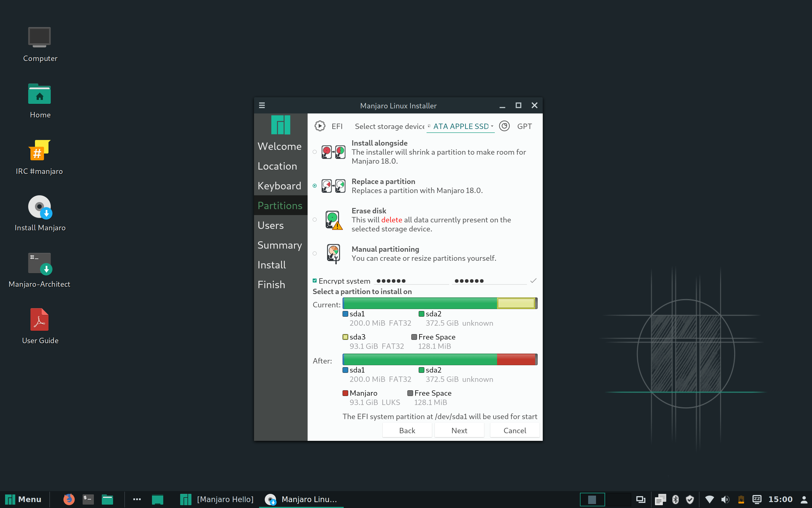Screen dimensions: 812x508
Task: Click the Install alongside drives icon
Action: pyautogui.click(x=333, y=152)
